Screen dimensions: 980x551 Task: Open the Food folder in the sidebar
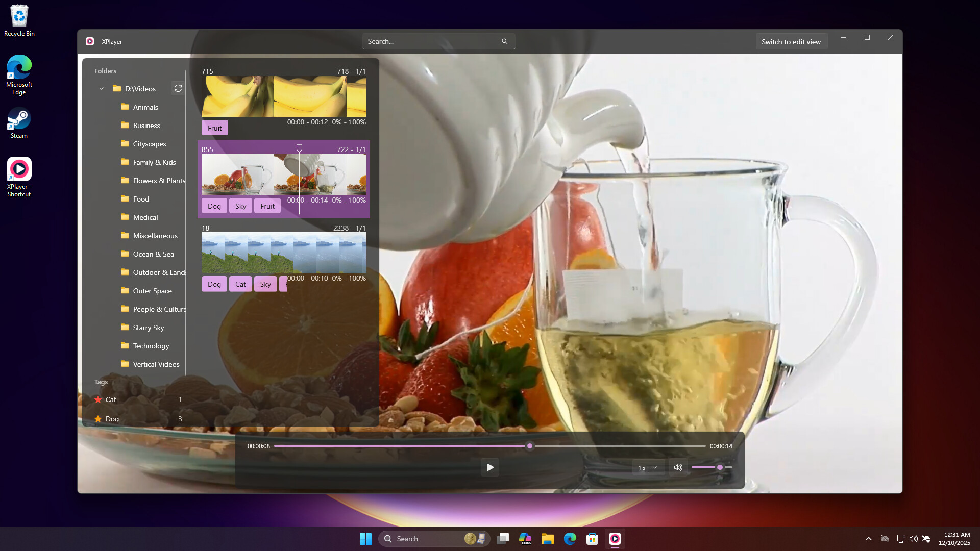(141, 199)
